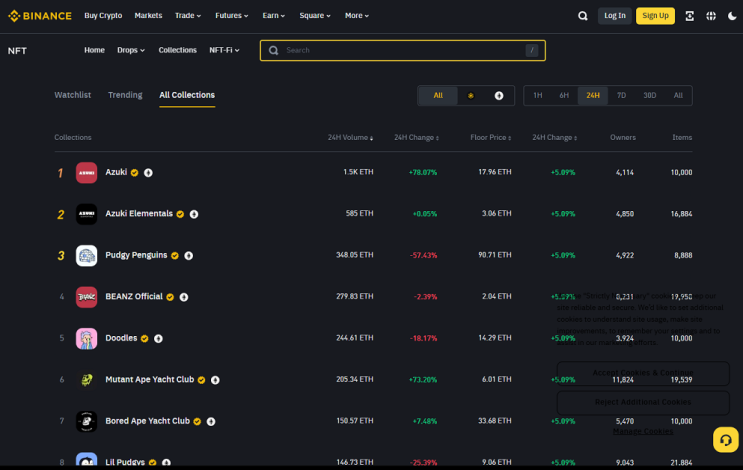The width and height of the screenshot is (743, 470).
Task: Click the Sign Up button
Action: (655, 16)
